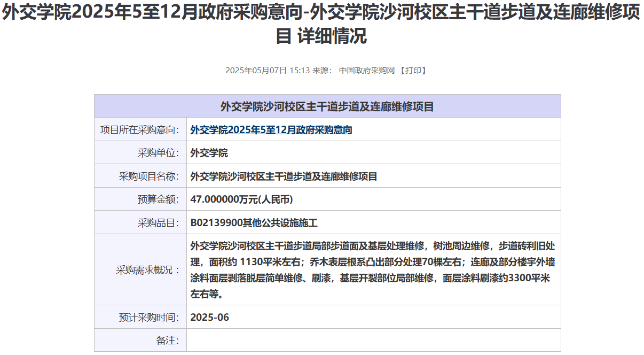Viewport: 644px width, 355px height.
Task: Click the B02139900其他公共设施施工 category value
Action: (254, 223)
